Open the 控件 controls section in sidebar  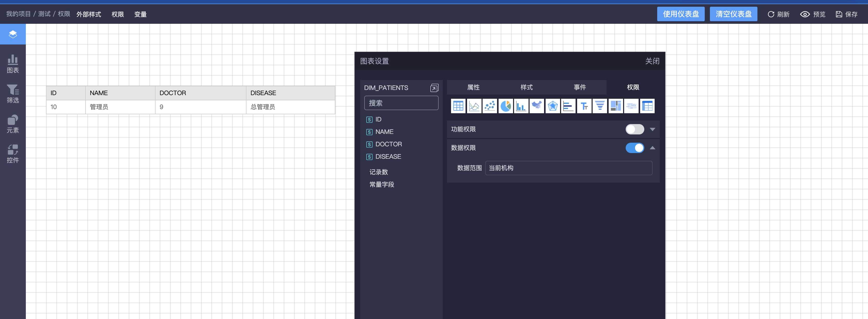pos(13,154)
